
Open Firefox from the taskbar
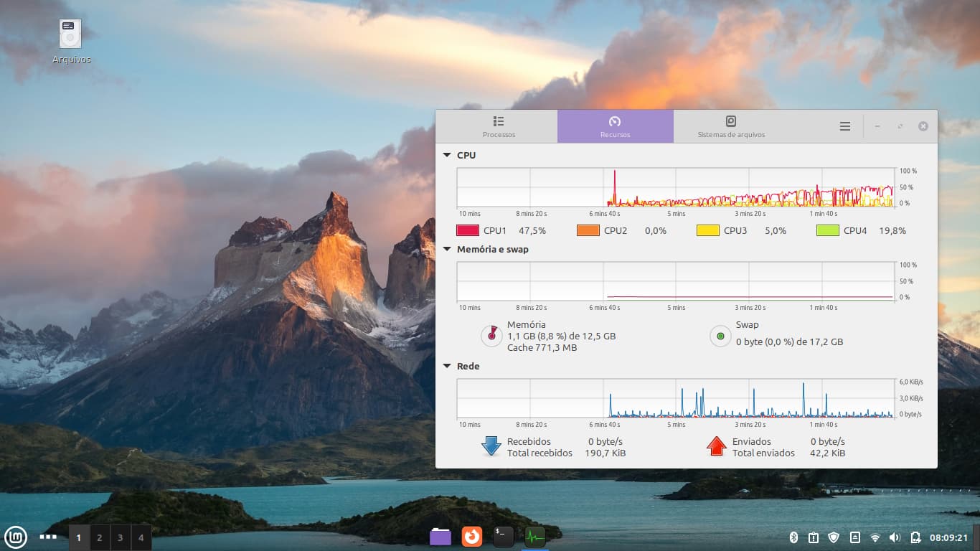[471, 537]
